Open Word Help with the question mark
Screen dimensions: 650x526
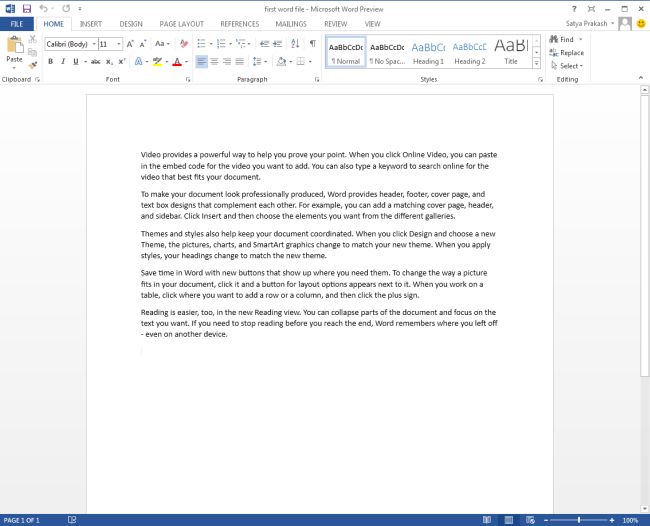(574, 9)
